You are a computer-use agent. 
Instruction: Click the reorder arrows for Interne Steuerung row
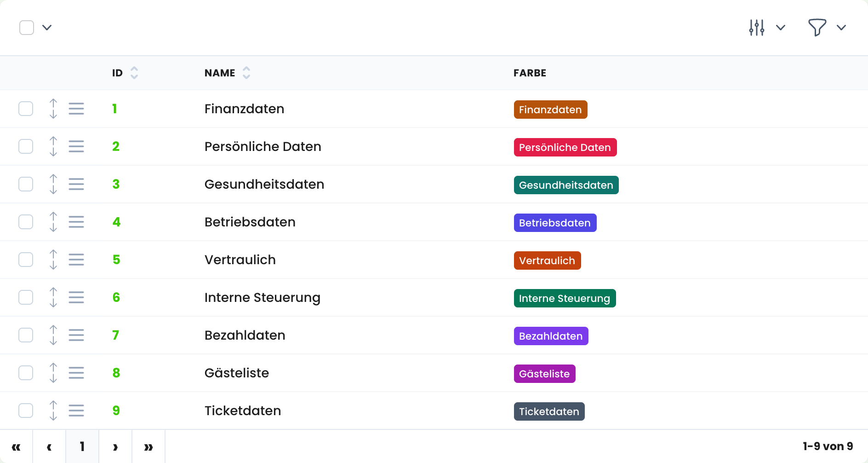click(53, 297)
